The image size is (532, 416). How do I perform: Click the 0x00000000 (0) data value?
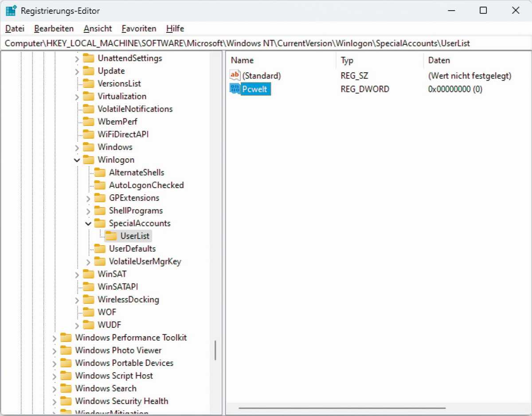click(455, 89)
